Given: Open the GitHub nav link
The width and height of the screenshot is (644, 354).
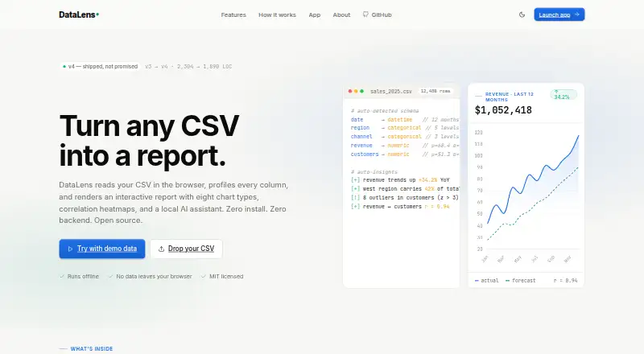Looking at the screenshot, I should 377,14.
